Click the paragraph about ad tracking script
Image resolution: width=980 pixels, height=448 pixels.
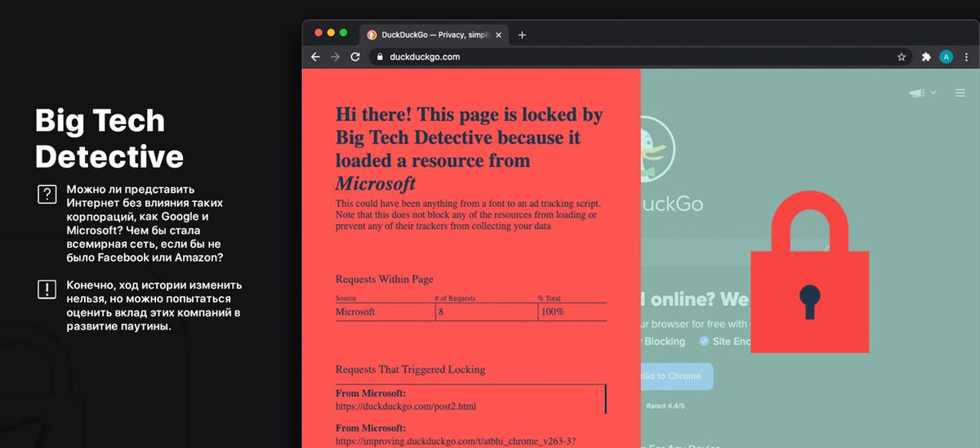[469, 214]
